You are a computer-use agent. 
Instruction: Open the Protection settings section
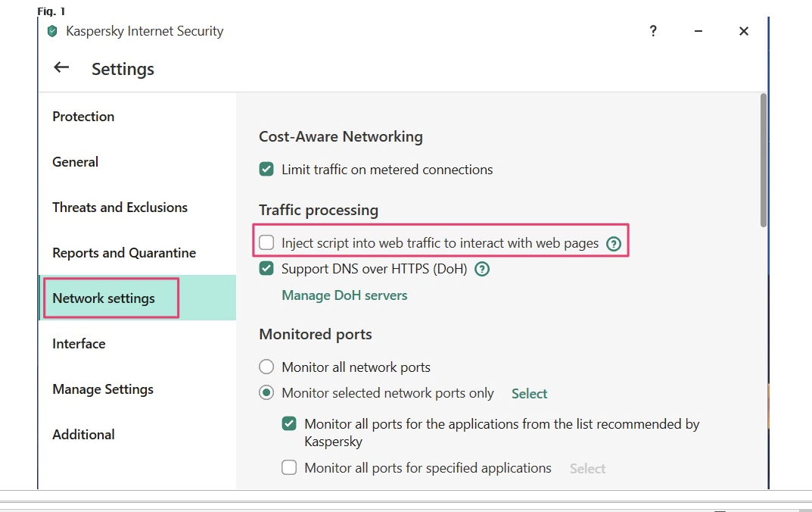click(83, 117)
